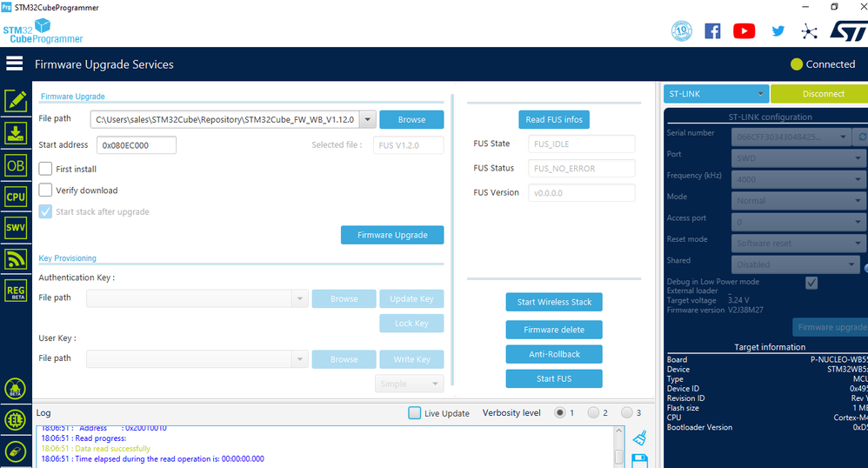Click Read FUS infos button

point(553,119)
